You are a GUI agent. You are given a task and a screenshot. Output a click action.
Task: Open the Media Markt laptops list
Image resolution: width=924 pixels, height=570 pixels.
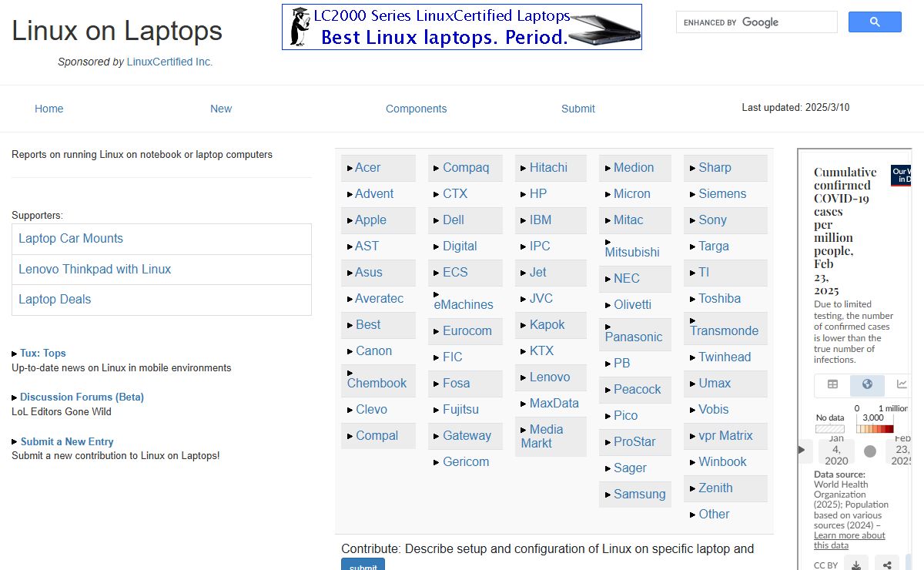click(x=542, y=436)
